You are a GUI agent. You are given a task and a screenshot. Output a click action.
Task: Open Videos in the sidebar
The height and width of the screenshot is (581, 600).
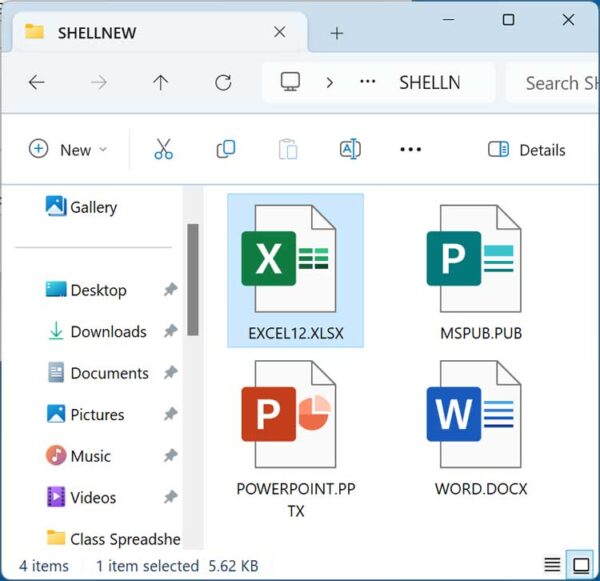81,497
